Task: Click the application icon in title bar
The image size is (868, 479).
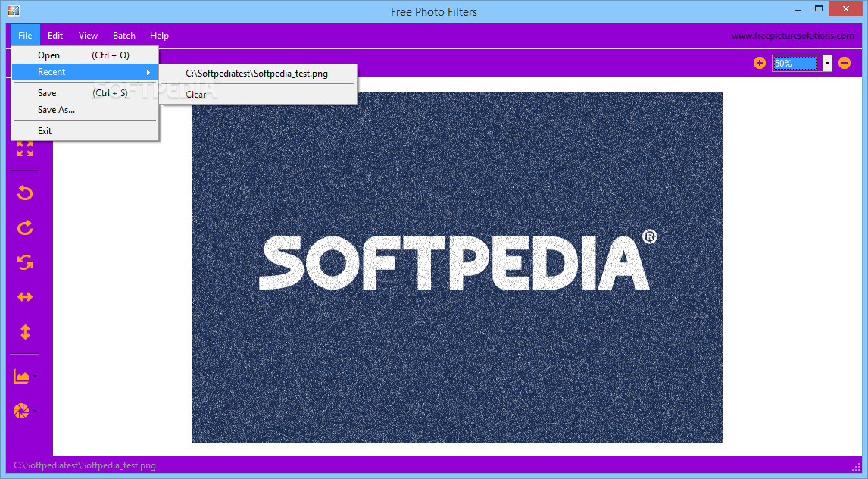Action: coord(14,11)
